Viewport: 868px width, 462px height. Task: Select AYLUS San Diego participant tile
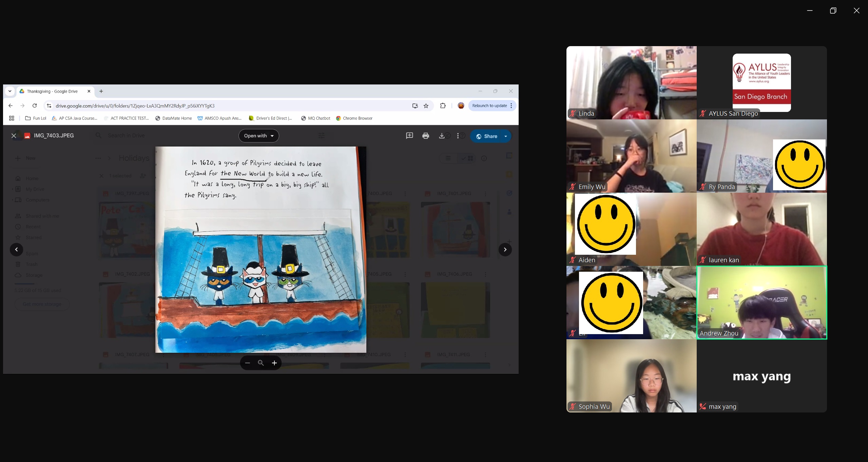[x=761, y=82]
